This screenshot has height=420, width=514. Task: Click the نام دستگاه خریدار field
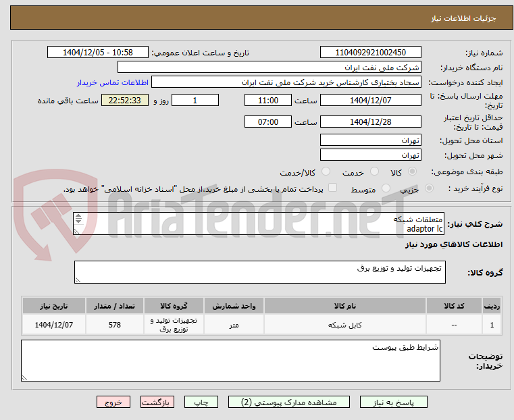coord(269,67)
